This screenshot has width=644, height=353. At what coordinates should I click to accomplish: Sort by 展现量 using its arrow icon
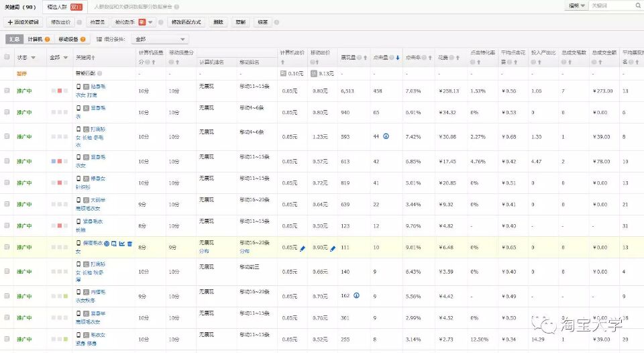[x=365, y=58]
